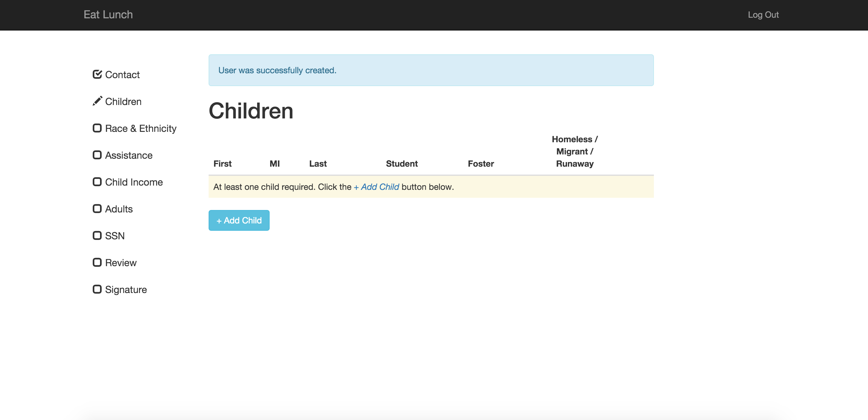868x420 pixels.
Task: Go to Race & Ethnicity section
Action: click(141, 129)
